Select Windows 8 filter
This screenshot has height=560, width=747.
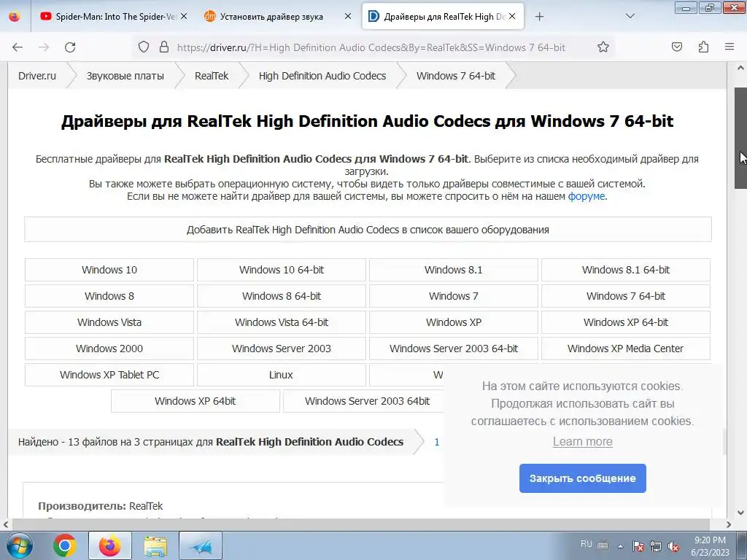tap(109, 296)
